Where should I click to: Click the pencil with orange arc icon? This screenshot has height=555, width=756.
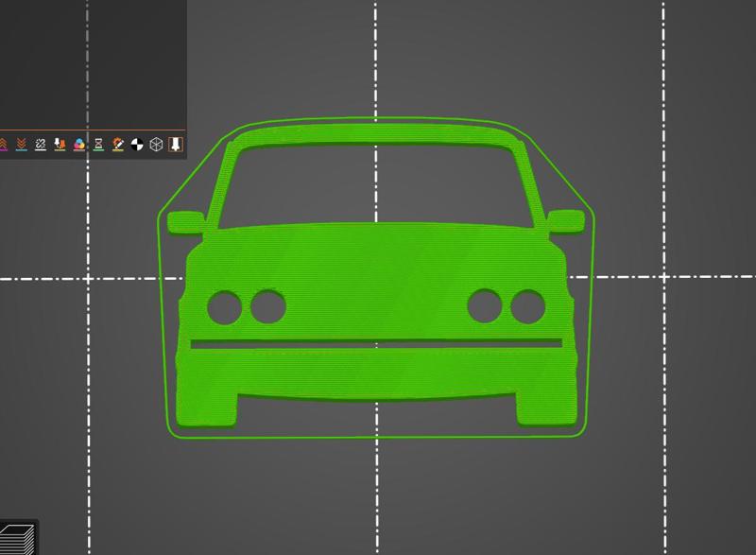[x=117, y=144]
